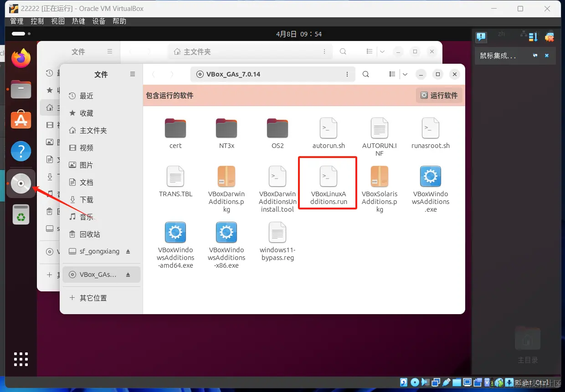Viewport: 565px width, 392px height.
Task: Go to 主文件夹 in the front sidebar
Action: pyautogui.click(x=102, y=130)
